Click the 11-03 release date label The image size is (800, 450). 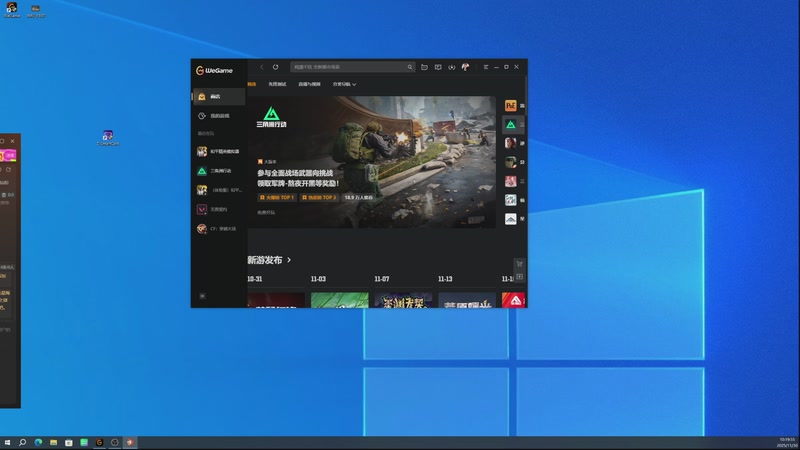(x=318, y=279)
